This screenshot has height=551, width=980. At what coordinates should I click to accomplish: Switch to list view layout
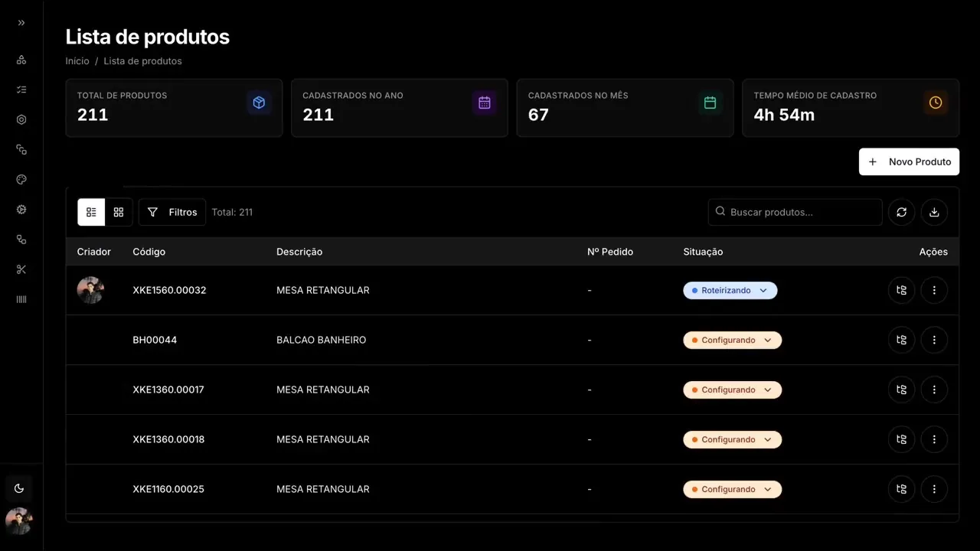coord(91,212)
